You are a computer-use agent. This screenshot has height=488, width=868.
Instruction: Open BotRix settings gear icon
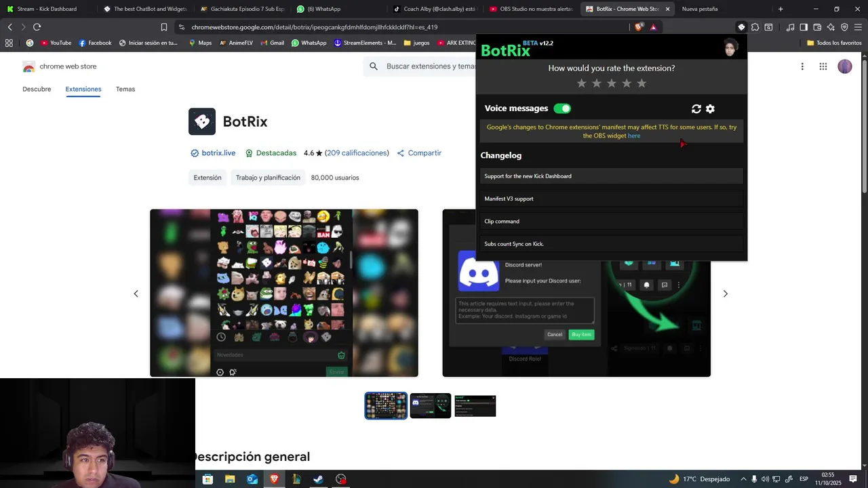point(710,108)
